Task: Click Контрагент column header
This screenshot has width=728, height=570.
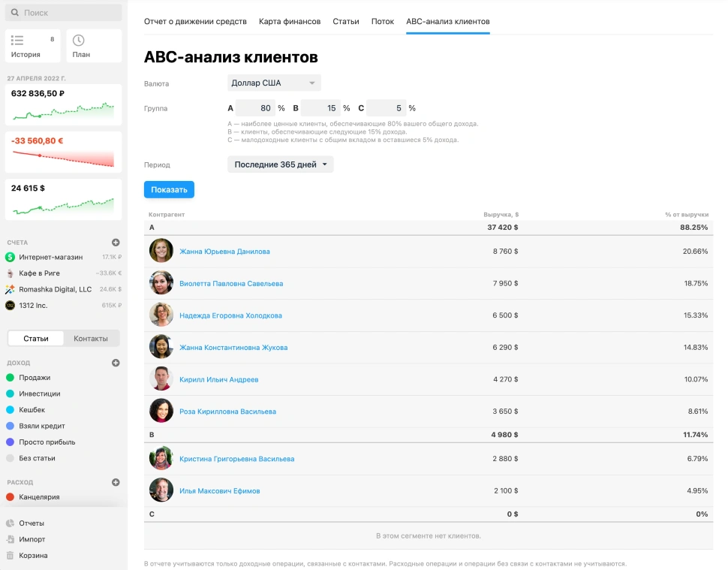Action: (x=167, y=215)
